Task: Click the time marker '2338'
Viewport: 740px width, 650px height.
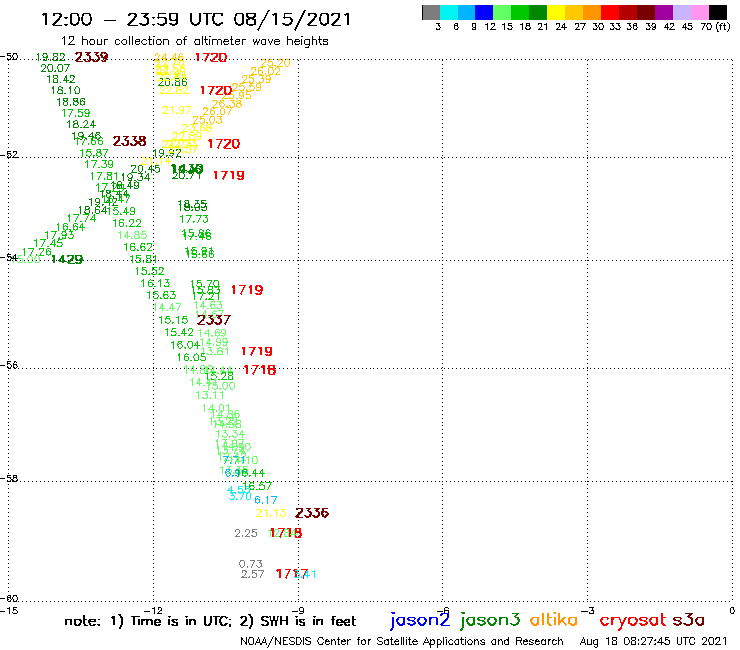Action: [129, 141]
